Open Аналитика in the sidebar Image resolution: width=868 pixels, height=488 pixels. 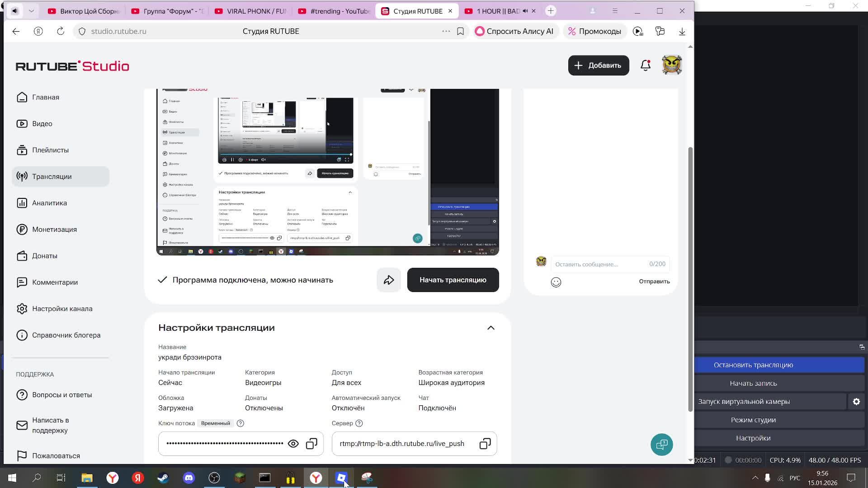pos(49,203)
